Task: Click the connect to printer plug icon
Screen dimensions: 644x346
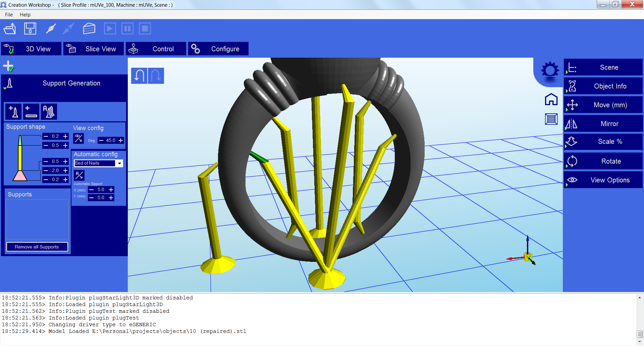Action: 51,29
